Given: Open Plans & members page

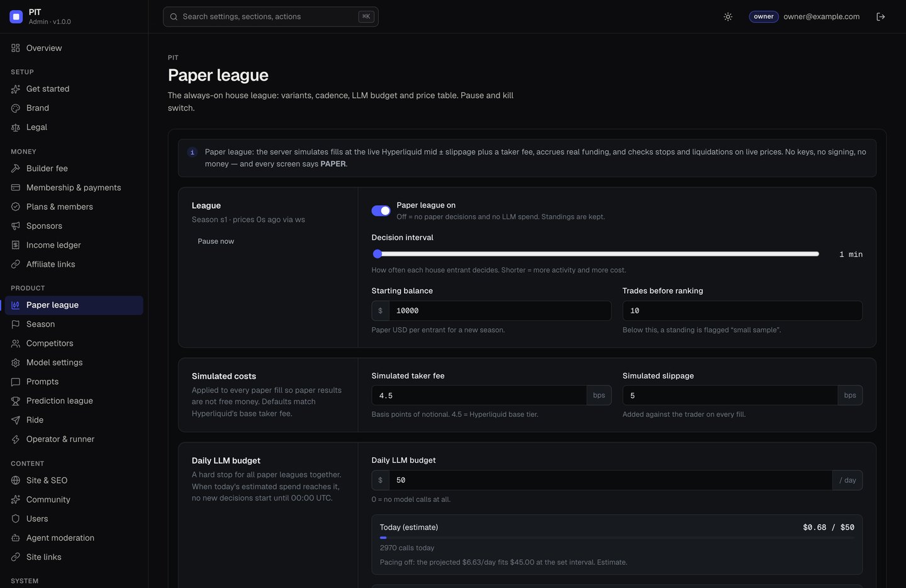Looking at the screenshot, I should coord(74,207).
